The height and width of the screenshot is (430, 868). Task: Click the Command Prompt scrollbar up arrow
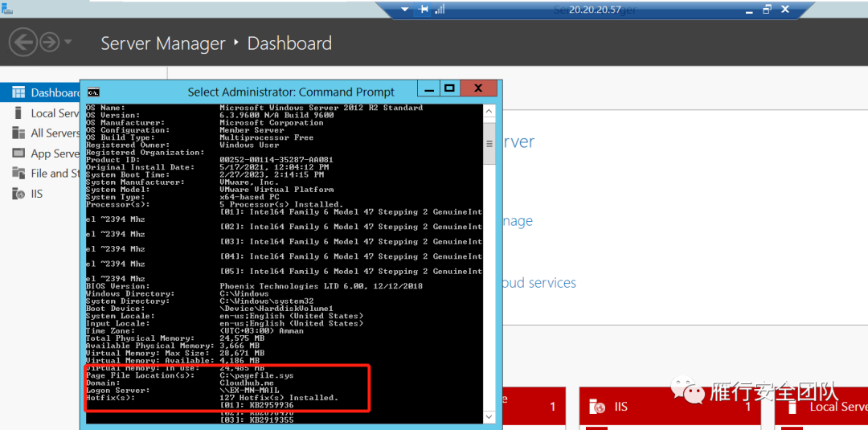(489, 111)
